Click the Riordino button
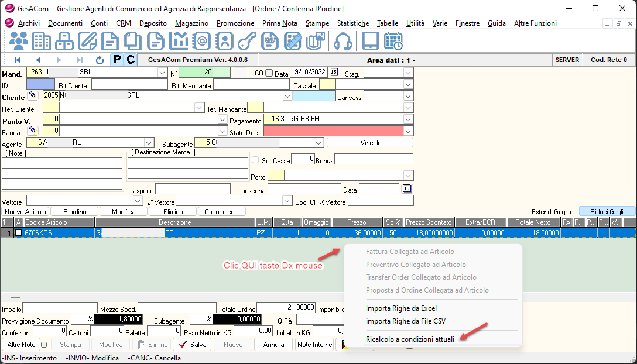 75,212
